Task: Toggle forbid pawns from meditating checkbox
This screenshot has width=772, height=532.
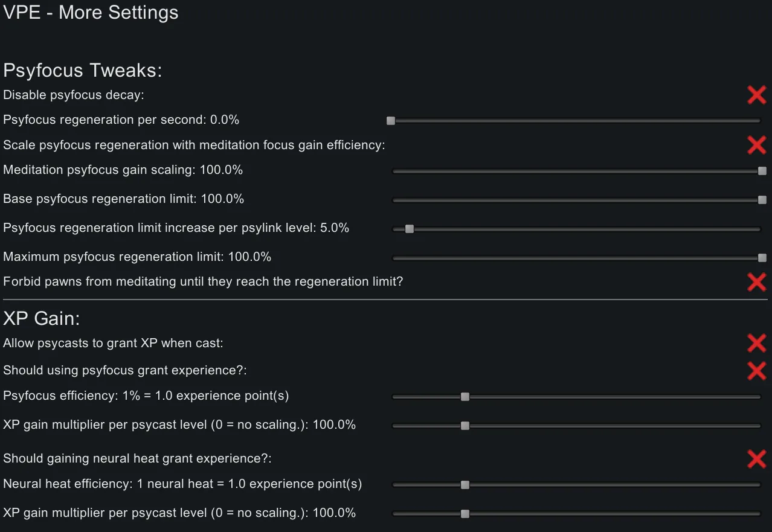Action: pyautogui.click(x=756, y=282)
